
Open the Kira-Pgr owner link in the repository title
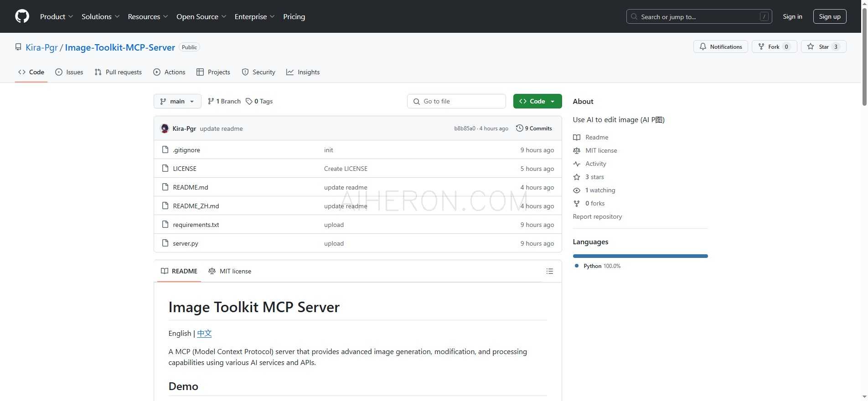(x=42, y=47)
